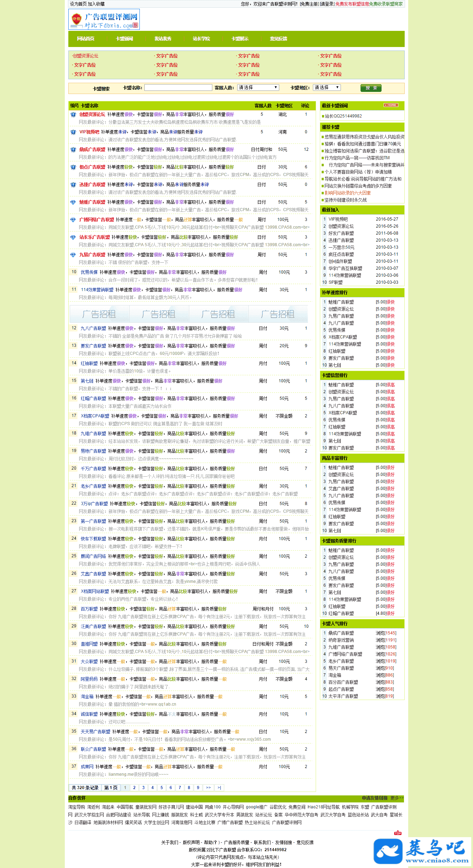
Task: Open the google推广 partner link
Action: [256, 807]
